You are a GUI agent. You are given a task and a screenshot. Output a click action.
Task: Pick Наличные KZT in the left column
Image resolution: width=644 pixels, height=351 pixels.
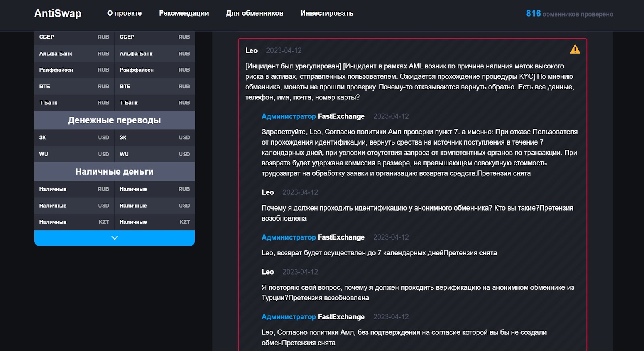pos(74,222)
